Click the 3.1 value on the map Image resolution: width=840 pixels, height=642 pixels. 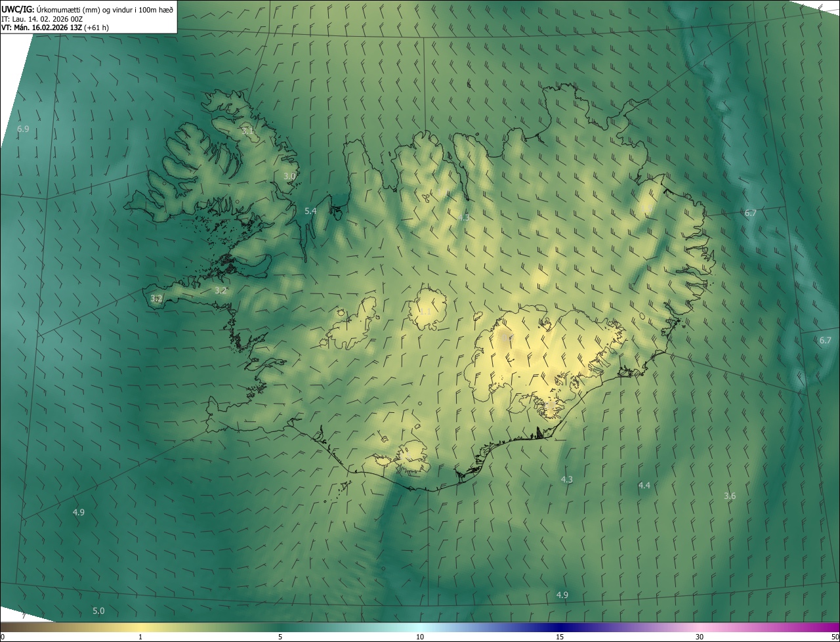pos(247,131)
